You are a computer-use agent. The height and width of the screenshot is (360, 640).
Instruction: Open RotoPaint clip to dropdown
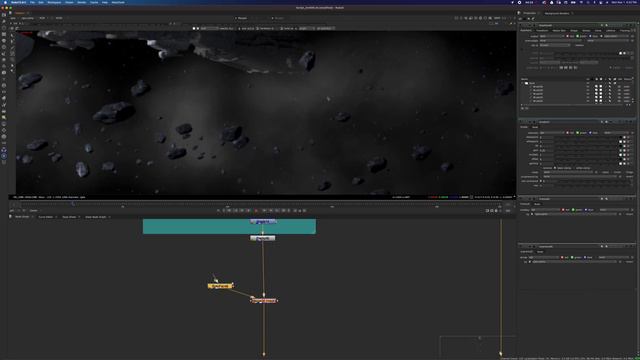click(x=555, y=45)
